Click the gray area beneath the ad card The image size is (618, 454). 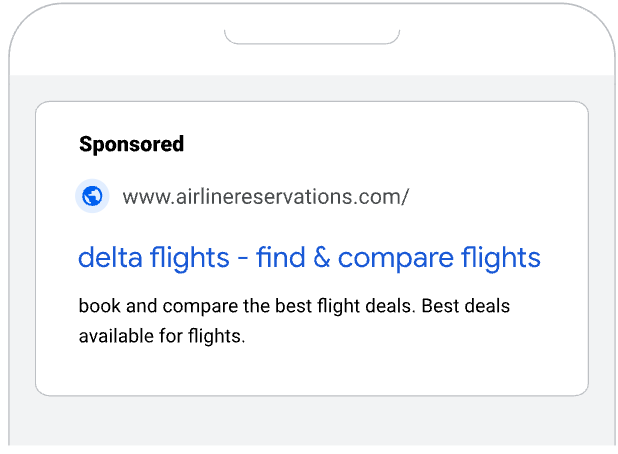click(x=311, y=420)
